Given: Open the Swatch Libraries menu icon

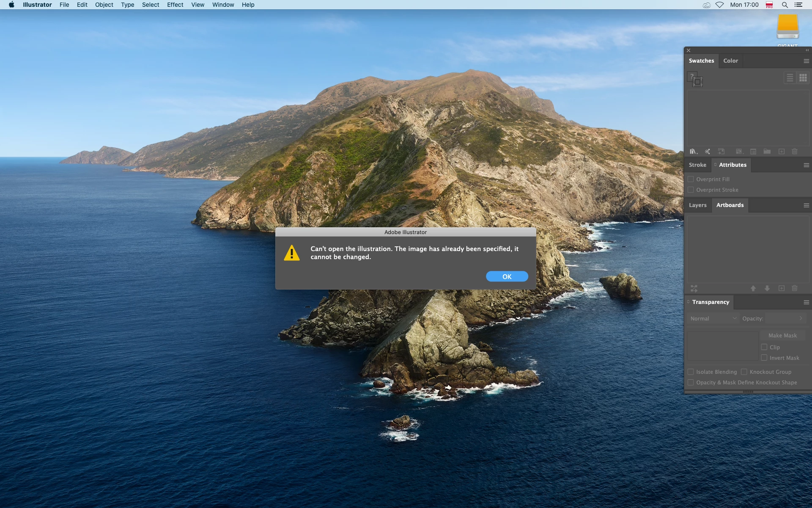Looking at the screenshot, I should tap(693, 151).
